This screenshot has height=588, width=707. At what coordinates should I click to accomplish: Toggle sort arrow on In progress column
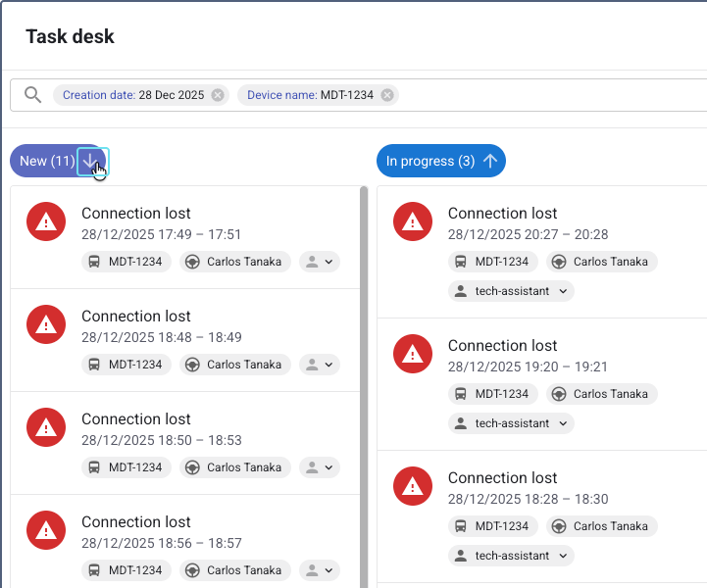(491, 161)
